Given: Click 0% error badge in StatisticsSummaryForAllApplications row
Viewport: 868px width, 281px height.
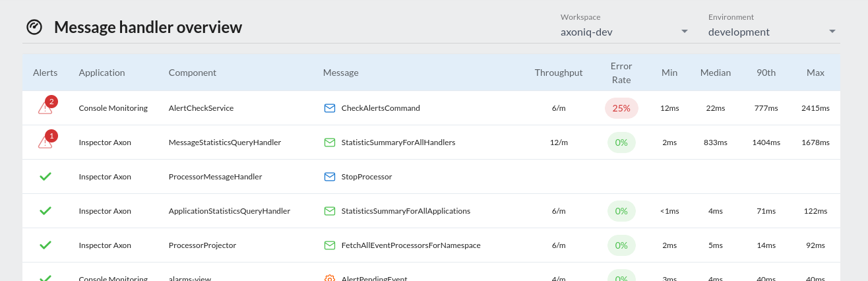Looking at the screenshot, I should tap(621, 211).
